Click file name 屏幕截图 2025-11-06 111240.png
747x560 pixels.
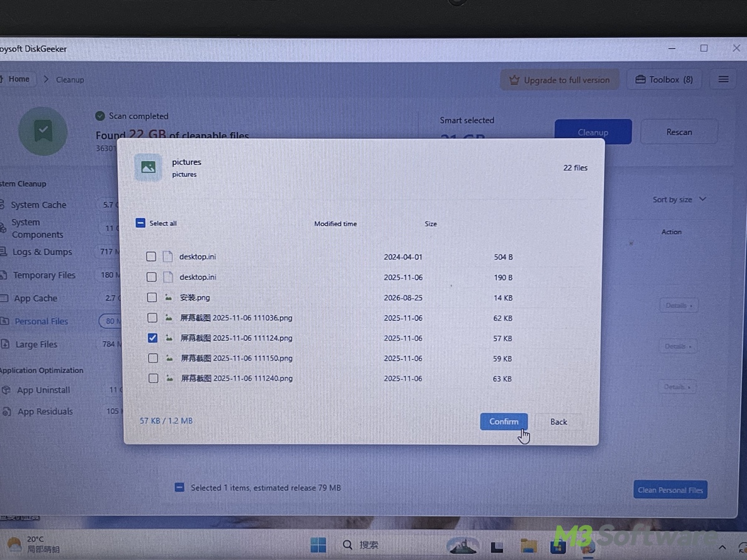[x=237, y=378]
